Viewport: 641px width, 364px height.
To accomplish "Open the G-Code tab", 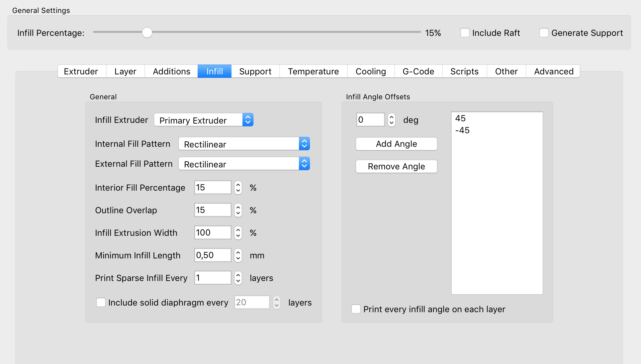I will 418,71.
